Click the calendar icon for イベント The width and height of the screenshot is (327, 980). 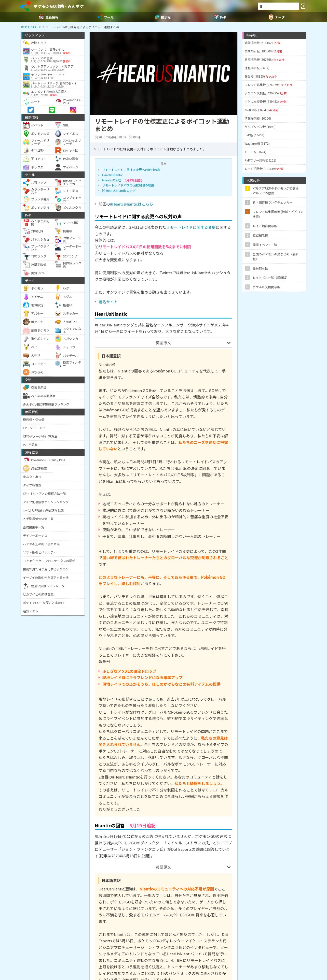pos(26,125)
